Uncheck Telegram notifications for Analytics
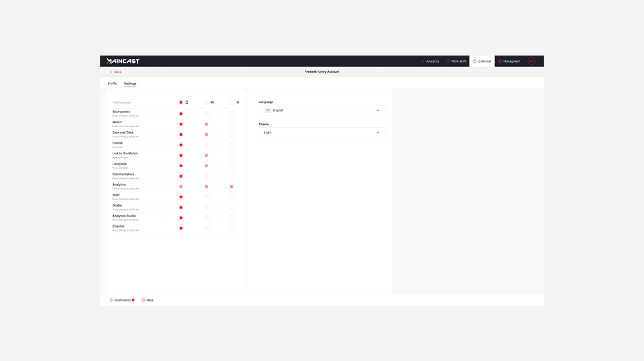 (x=232, y=187)
